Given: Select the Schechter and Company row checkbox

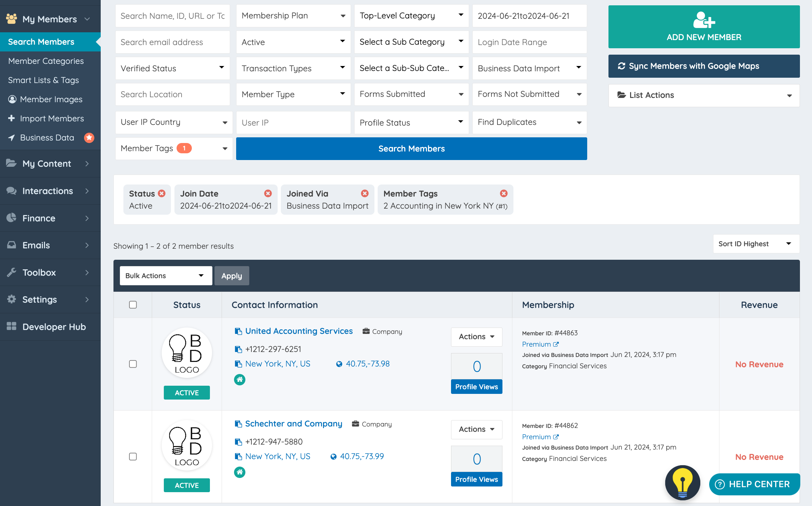Looking at the screenshot, I should [133, 457].
